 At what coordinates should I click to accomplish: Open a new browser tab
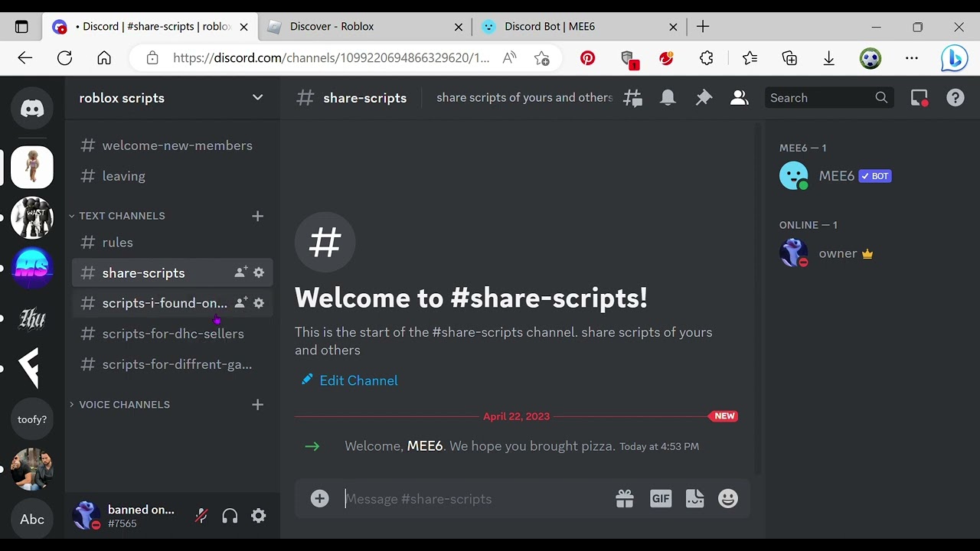coord(703,27)
